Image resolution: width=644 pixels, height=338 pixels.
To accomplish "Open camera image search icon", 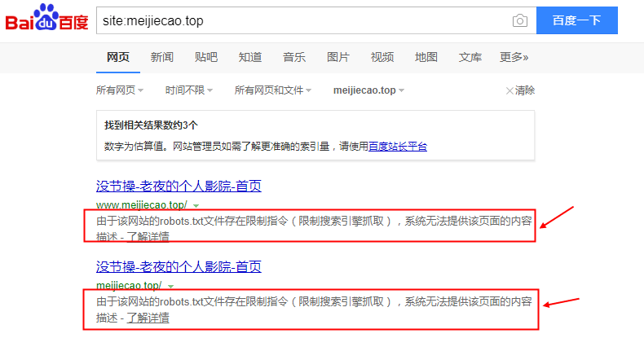I will pos(519,20).
